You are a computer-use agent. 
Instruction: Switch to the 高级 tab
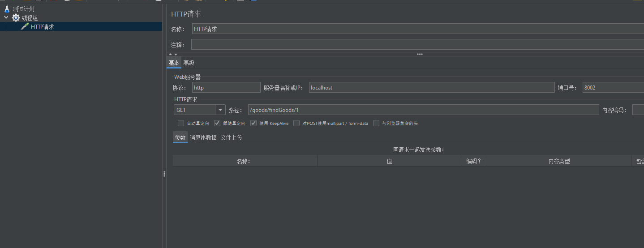point(189,63)
